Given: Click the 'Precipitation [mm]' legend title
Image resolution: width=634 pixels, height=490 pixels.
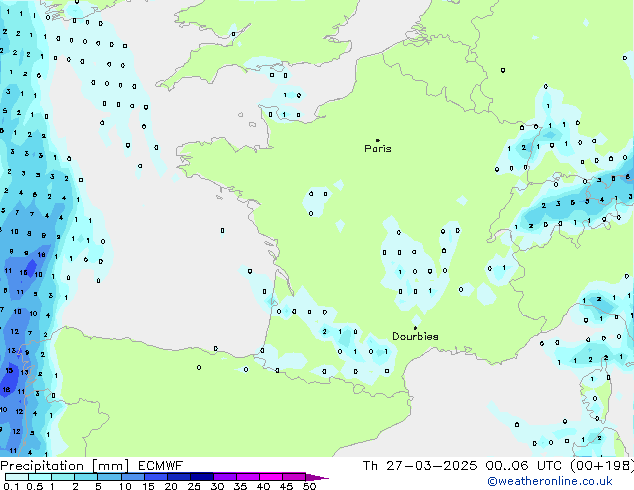Looking at the screenshot, I should point(65,466).
